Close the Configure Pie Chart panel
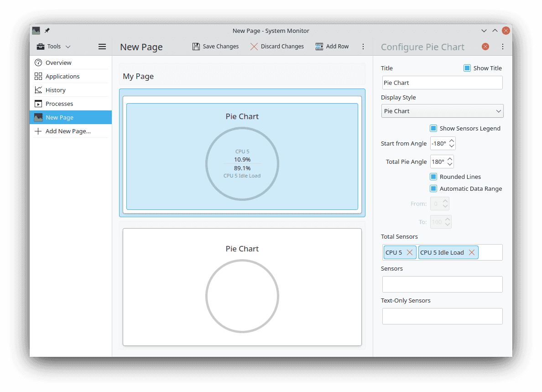Viewport: 542px width, 392px height. (485, 46)
